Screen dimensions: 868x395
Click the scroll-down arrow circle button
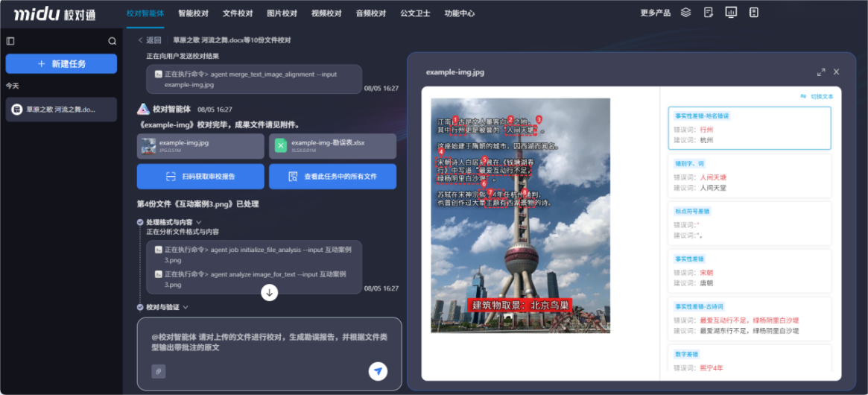[x=270, y=292]
